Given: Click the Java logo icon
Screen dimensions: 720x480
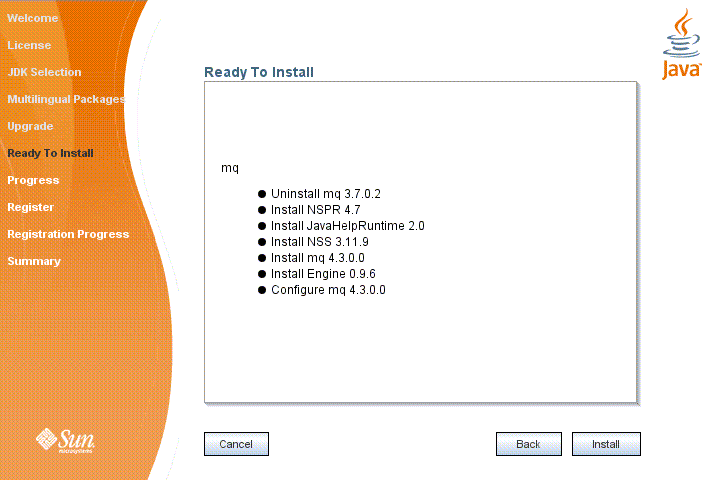Looking at the screenshot, I should point(681,44).
